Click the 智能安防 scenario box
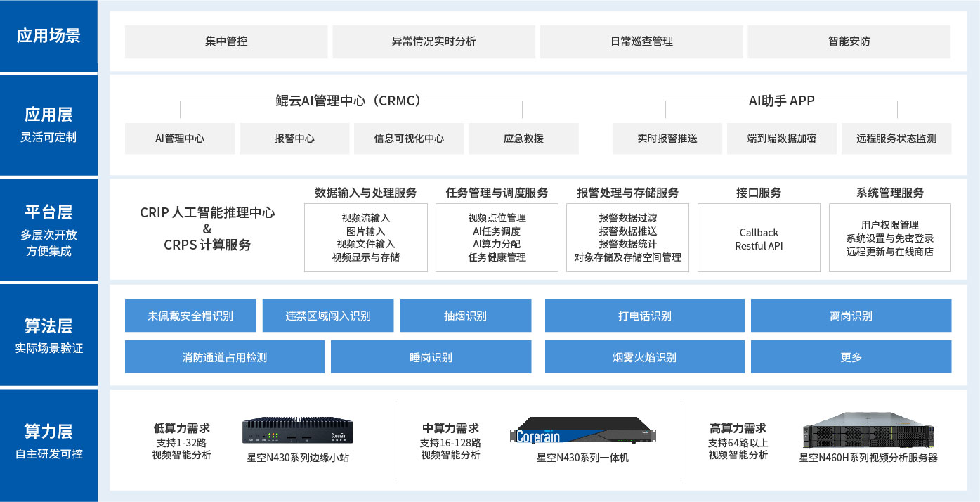The height and width of the screenshot is (502, 980). pyautogui.click(x=849, y=41)
